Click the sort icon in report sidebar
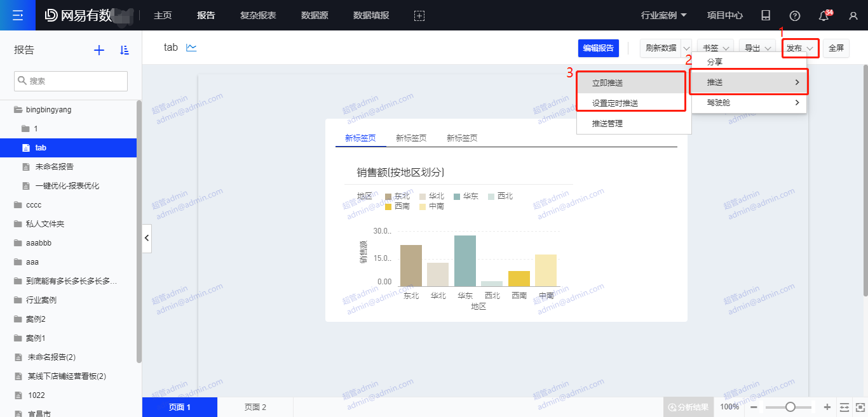The height and width of the screenshot is (417, 868). (125, 50)
